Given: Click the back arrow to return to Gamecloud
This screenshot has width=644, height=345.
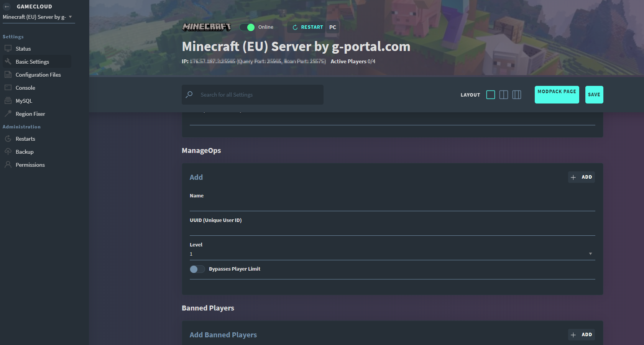Looking at the screenshot, I should tap(6, 6).
